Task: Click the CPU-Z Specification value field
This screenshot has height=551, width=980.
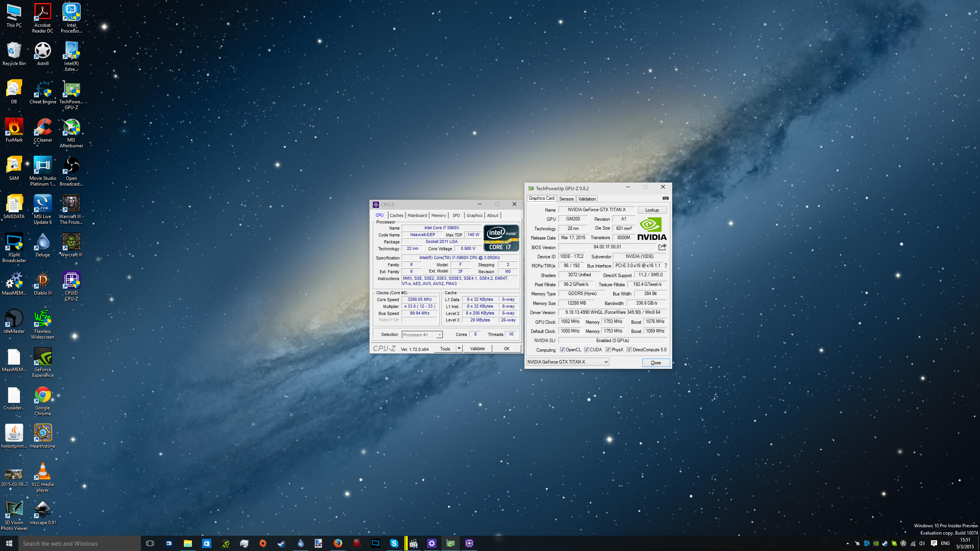Action: point(460,258)
